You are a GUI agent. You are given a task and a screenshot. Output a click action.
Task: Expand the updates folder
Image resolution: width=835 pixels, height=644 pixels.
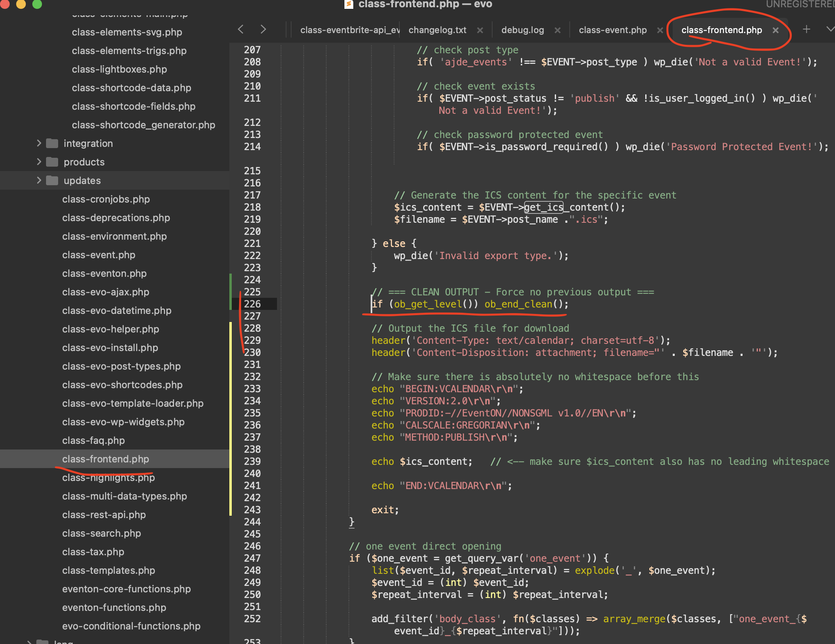(x=39, y=180)
